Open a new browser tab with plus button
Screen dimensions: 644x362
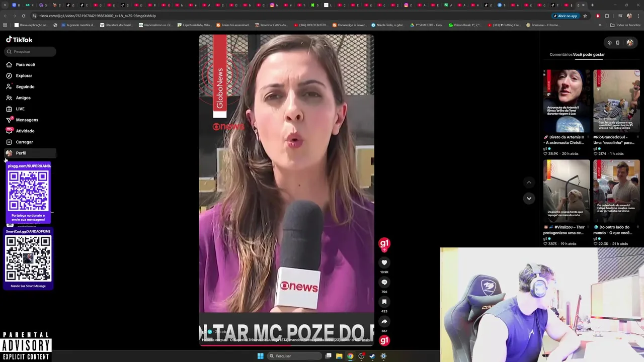point(592,5)
